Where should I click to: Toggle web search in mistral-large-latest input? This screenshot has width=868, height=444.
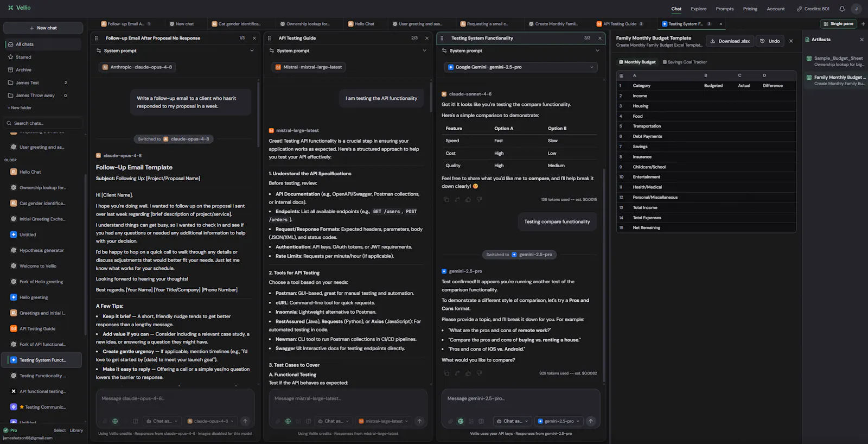tap(288, 421)
